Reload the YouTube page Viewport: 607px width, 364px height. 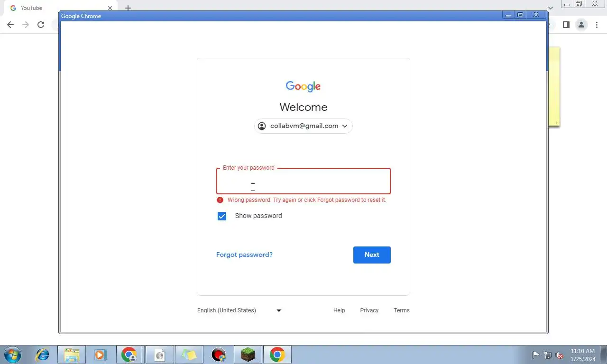(41, 25)
